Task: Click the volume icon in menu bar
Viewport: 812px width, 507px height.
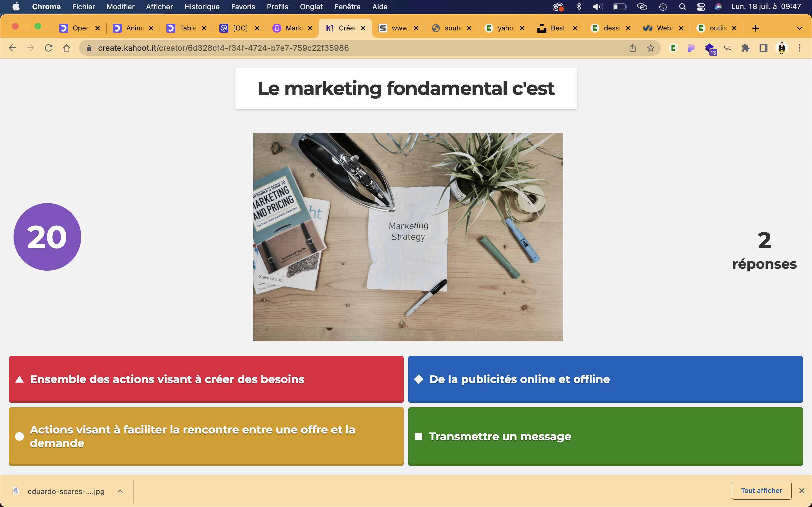Action: click(x=597, y=7)
